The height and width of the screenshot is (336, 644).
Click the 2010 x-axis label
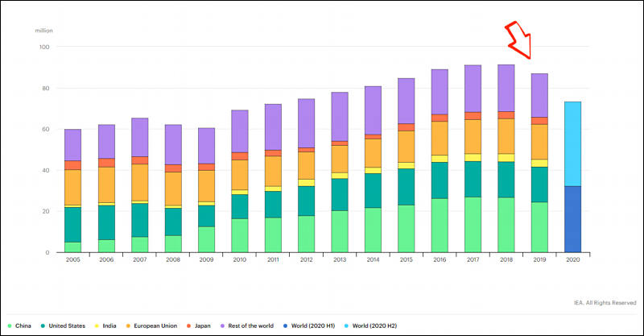point(239,260)
